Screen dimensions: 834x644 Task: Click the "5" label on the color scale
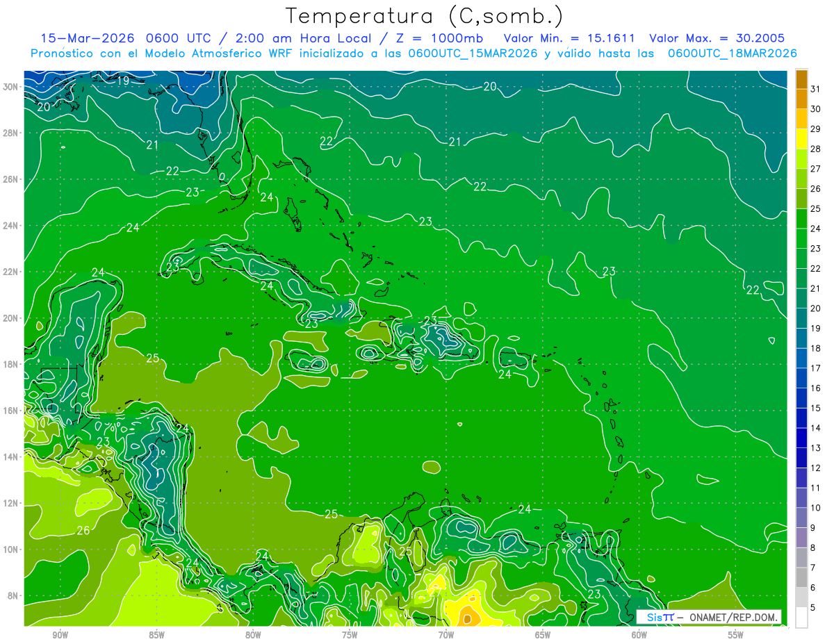point(813,608)
